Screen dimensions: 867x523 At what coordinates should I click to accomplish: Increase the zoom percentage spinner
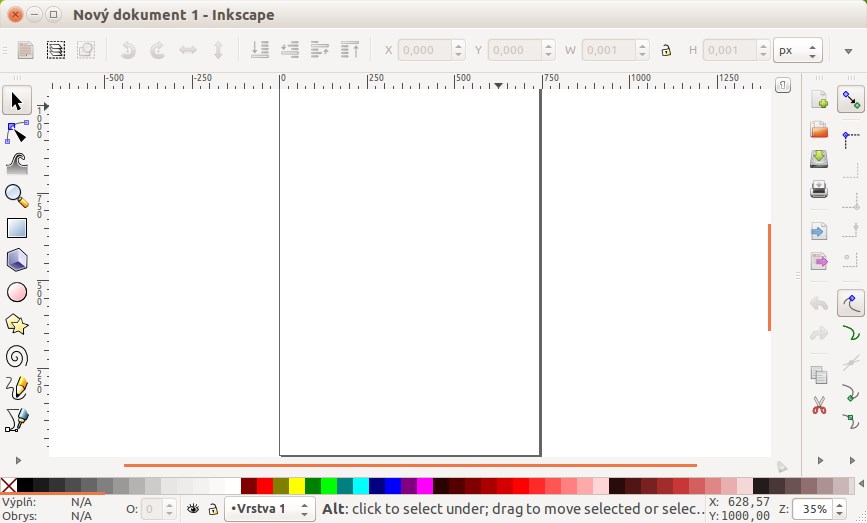(839, 504)
